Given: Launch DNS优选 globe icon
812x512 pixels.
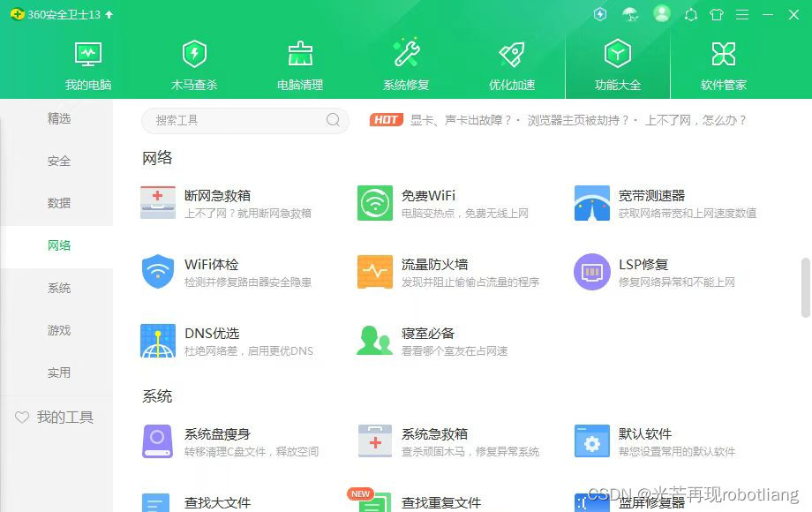Looking at the screenshot, I should click(x=158, y=341).
